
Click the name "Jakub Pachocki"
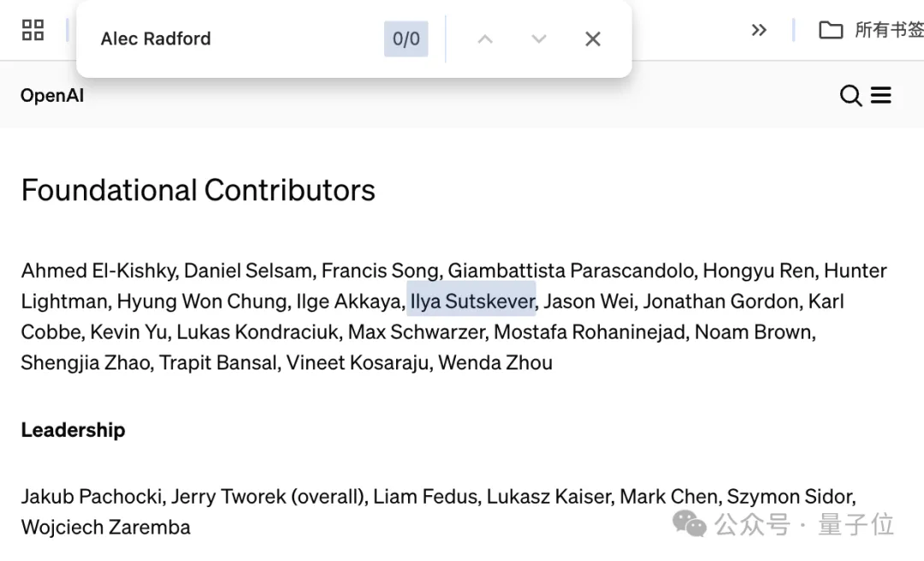[x=92, y=496]
